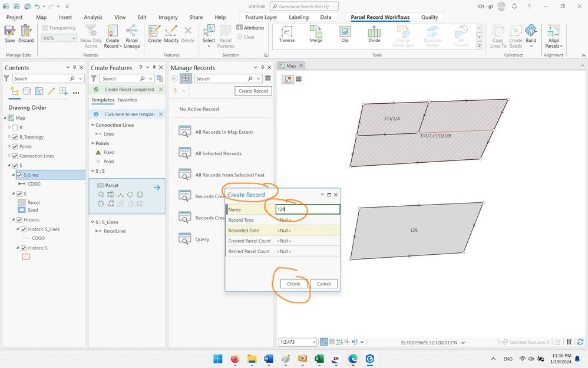Switch to the Favorites tab in Create Features
Viewport: 588px width, 368px height.
pos(127,100)
